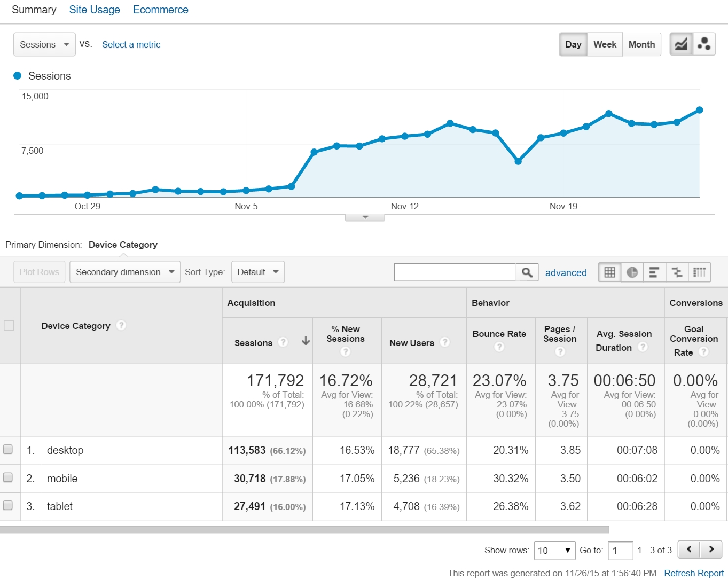Select the performance bar view icon
This screenshot has width=728, height=580.
coord(654,272)
